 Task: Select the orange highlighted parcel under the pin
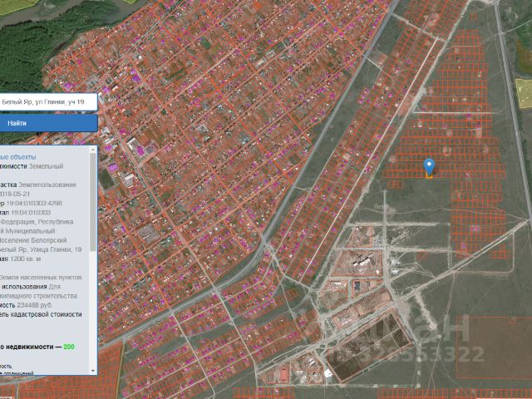coord(429,175)
